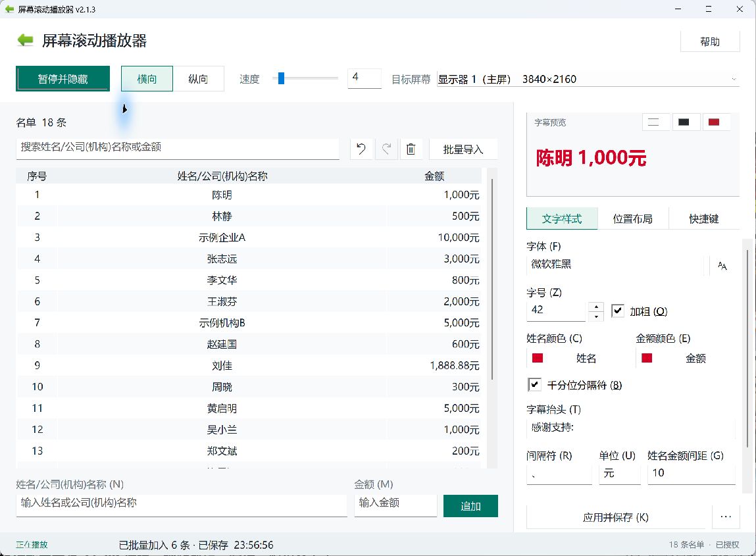Click the 速度 speed slider handle
This screenshot has height=556, width=756.
click(x=281, y=78)
